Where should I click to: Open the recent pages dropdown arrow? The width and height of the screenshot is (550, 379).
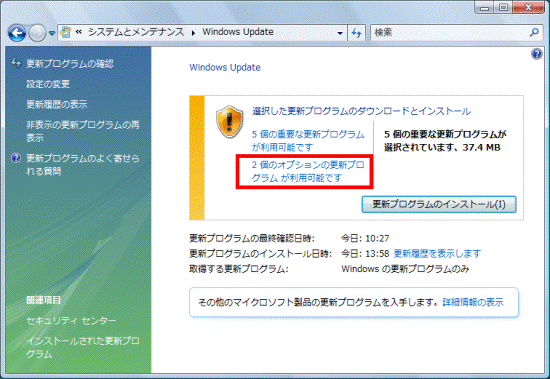52,33
